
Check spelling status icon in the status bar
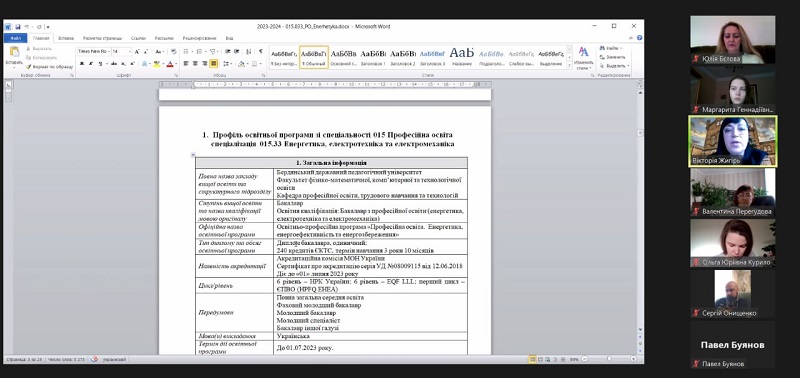[94, 359]
